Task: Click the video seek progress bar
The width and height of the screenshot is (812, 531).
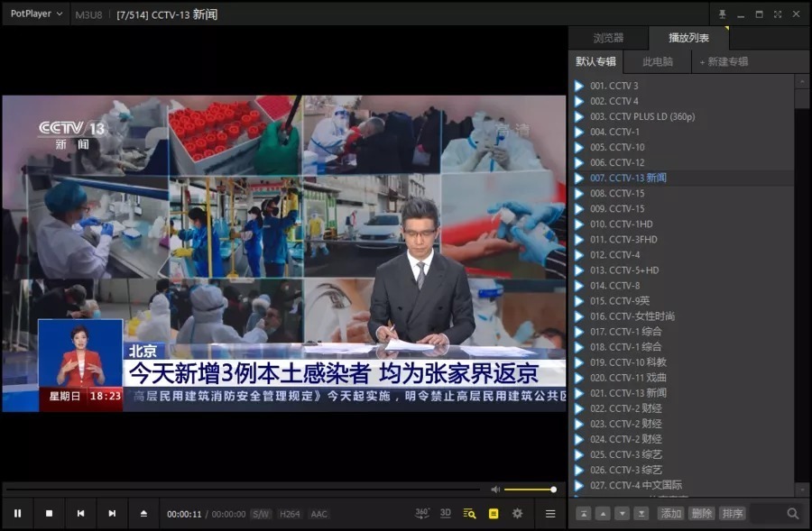Action: point(244,489)
